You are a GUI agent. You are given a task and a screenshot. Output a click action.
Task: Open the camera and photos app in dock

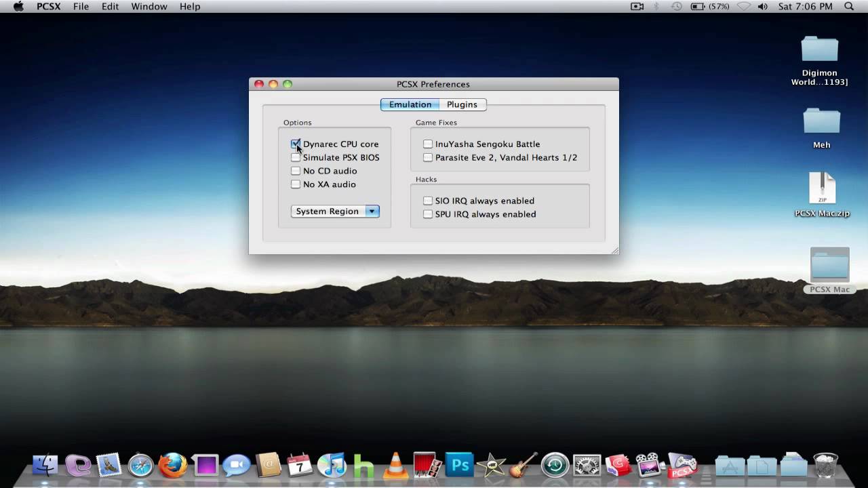click(x=650, y=465)
